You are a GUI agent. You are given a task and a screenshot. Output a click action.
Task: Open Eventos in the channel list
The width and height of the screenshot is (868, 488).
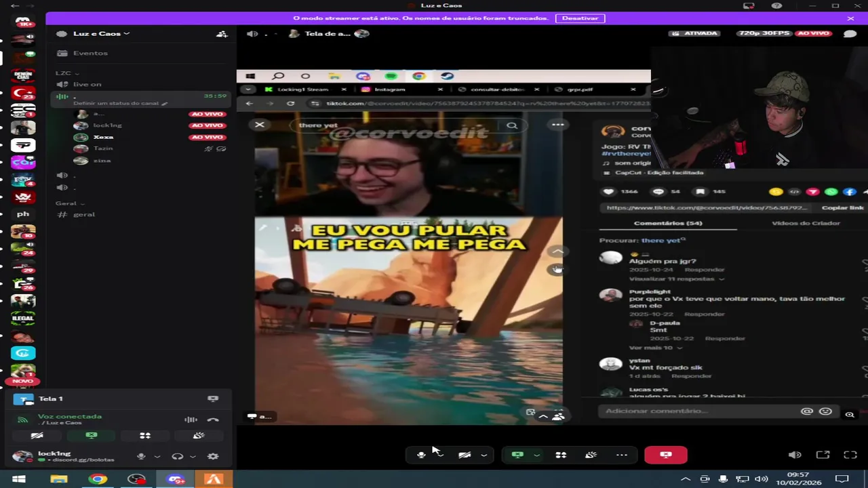click(x=90, y=53)
